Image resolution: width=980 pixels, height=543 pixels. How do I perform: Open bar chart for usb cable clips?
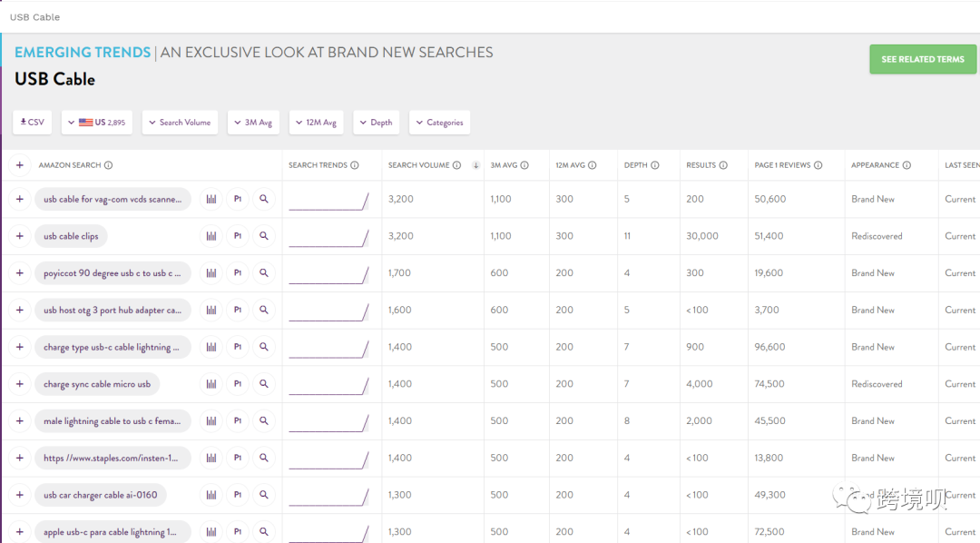(211, 236)
